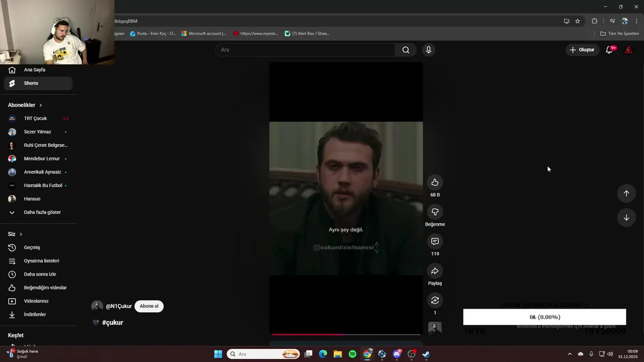Screen dimensions: 644x362
Task: Share the Shorts video via Paylaş
Action: pyautogui.click(x=435, y=271)
